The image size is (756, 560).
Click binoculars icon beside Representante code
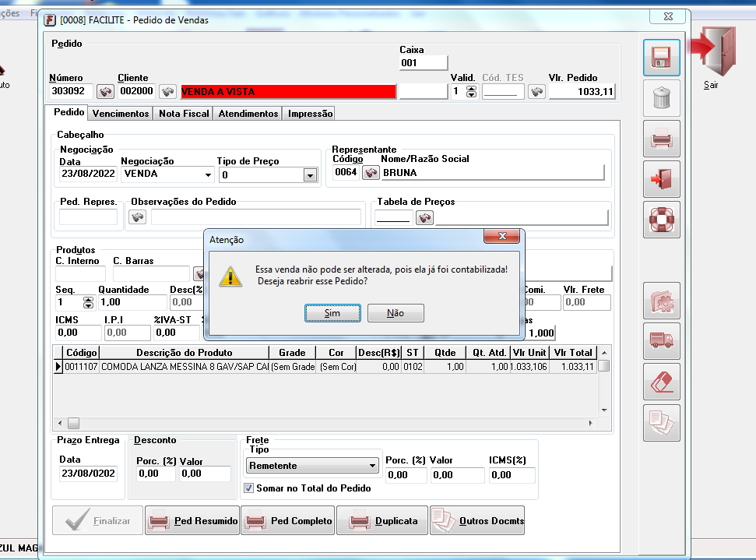(x=371, y=173)
